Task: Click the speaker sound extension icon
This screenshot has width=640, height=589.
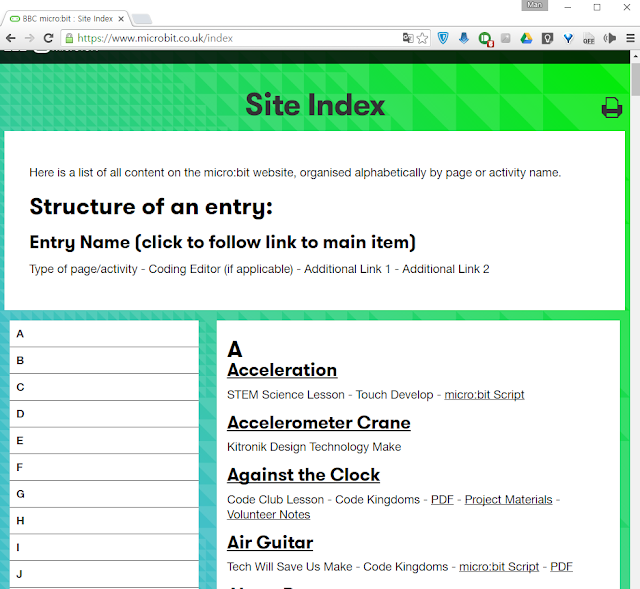Action: coord(610,38)
